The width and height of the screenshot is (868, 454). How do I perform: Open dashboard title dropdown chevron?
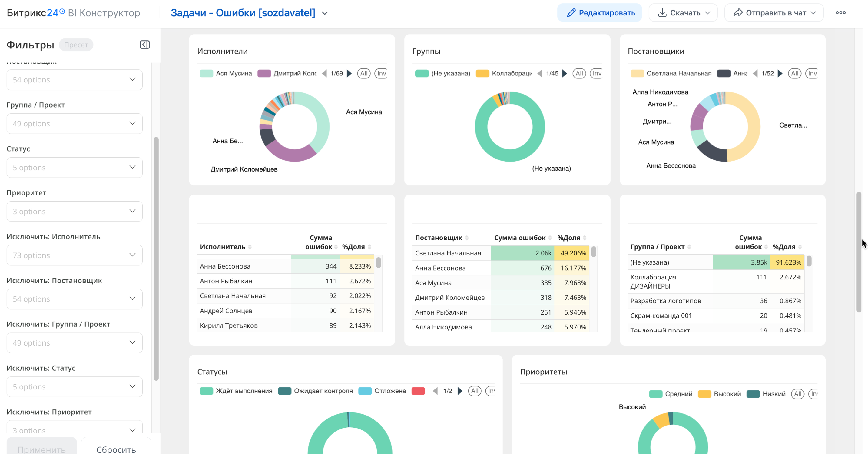324,14
